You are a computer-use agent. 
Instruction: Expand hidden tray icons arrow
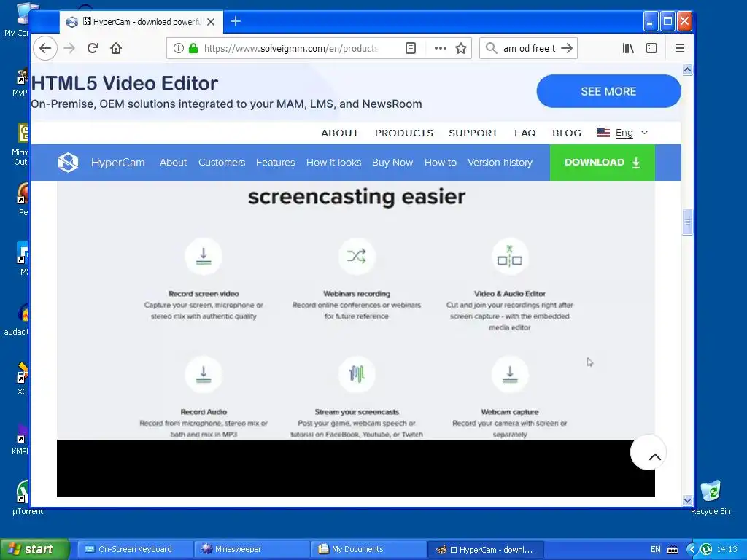click(692, 549)
